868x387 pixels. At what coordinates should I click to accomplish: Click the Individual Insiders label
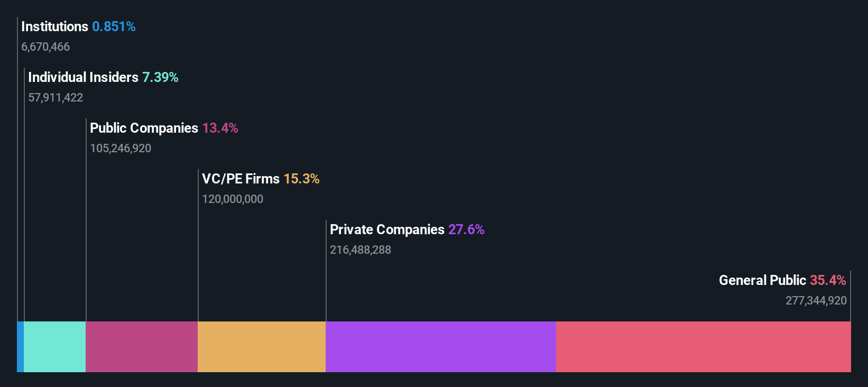tap(84, 77)
